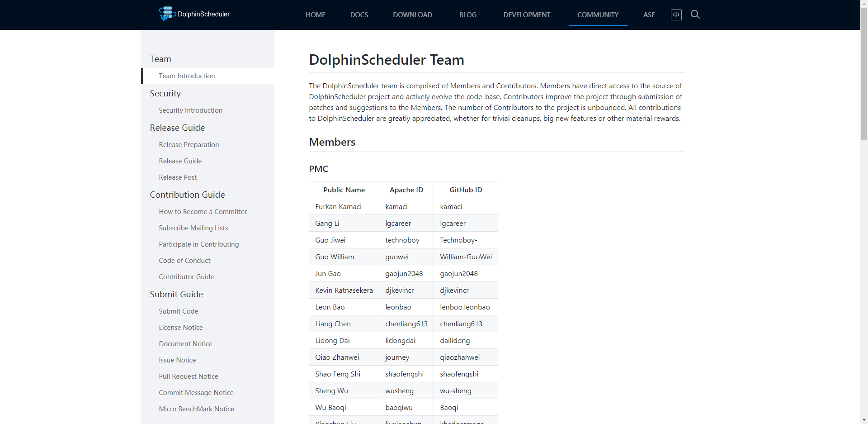
Task: Open Micro BenchMark Notice link
Action: [196, 409]
